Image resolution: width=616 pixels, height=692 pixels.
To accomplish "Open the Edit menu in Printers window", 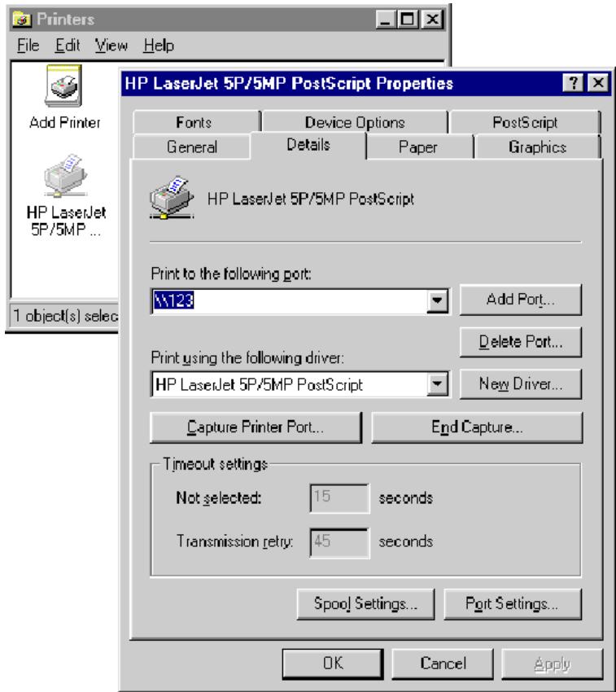I will tap(68, 45).
